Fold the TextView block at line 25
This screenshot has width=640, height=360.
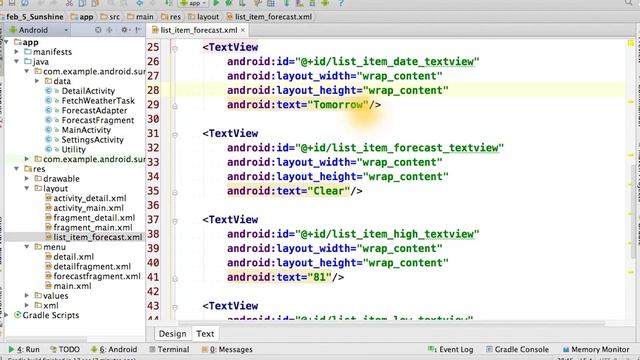[x=175, y=48]
